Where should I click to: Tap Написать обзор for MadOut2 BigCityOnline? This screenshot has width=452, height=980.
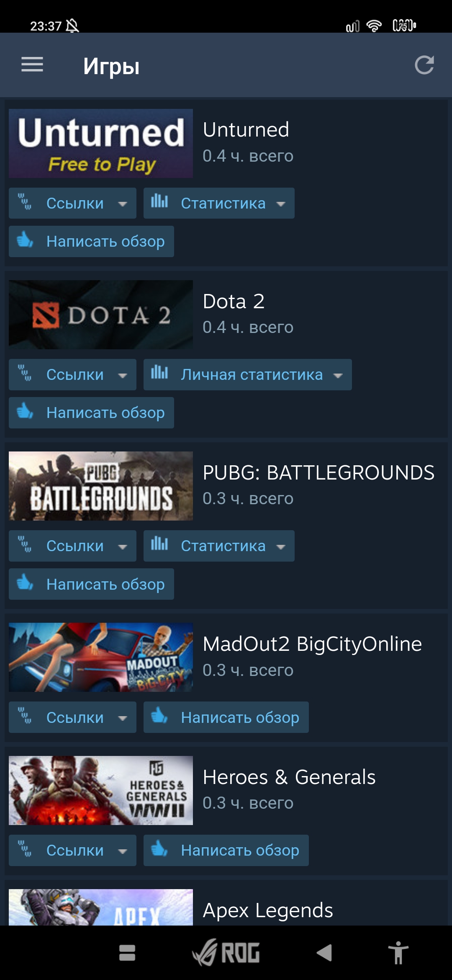pos(226,717)
